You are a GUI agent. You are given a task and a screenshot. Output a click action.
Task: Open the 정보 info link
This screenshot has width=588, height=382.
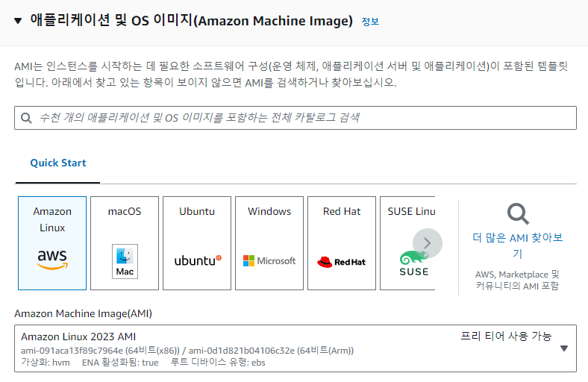pos(370,22)
